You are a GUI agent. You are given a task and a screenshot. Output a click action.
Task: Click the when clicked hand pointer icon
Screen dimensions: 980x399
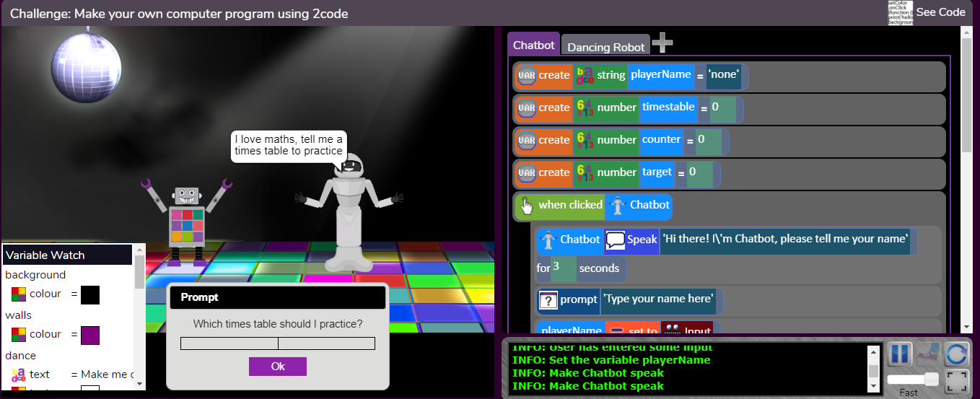coord(526,206)
